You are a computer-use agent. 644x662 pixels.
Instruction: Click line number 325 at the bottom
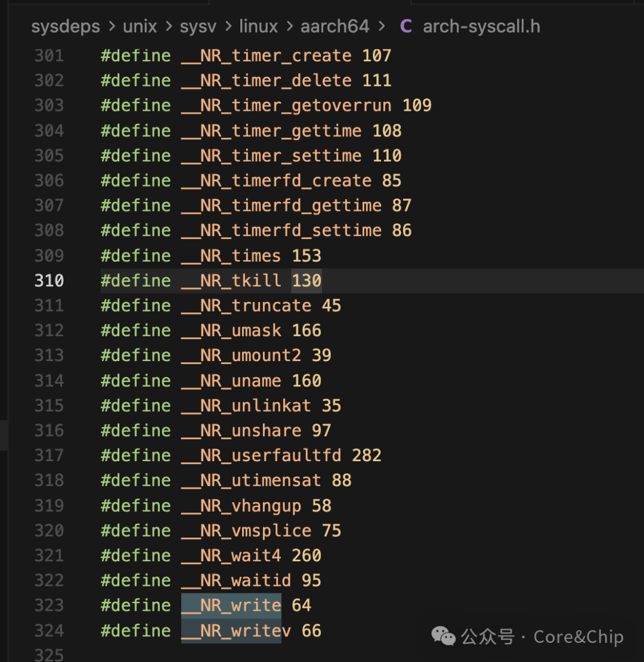tap(49, 654)
